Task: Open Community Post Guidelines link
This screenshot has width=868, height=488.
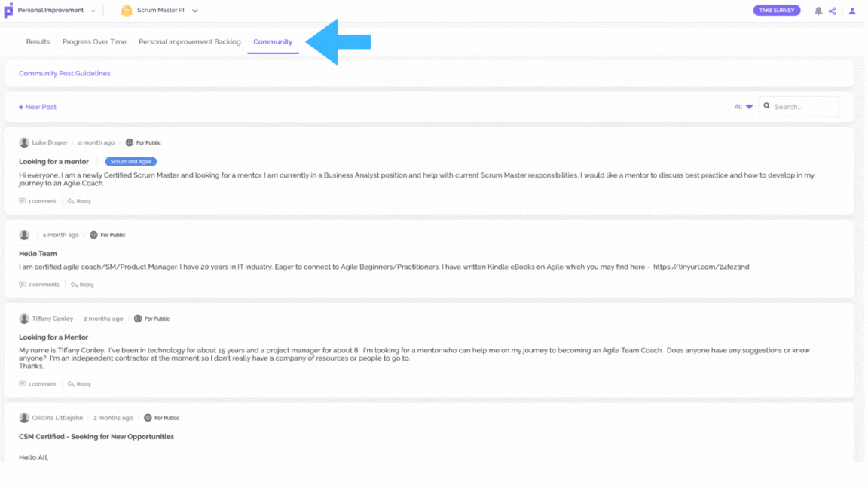Action: click(64, 73)
